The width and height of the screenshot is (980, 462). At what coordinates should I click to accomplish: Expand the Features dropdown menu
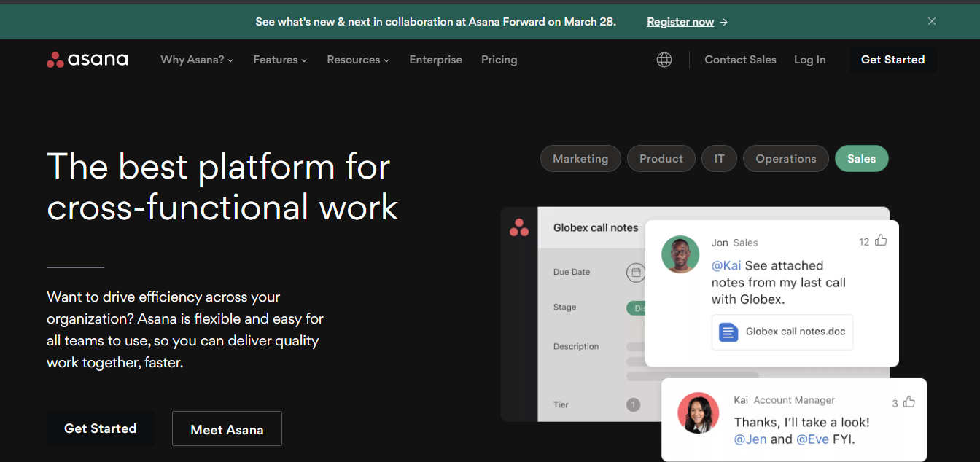[x=280, y=60]
